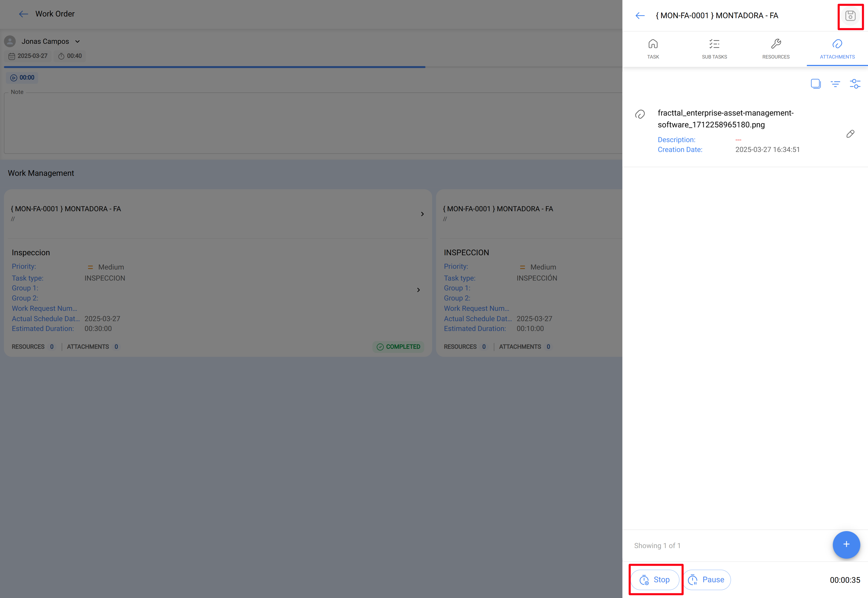Open the Task tab
Screen dimensions: 868x598
[653, 49]
